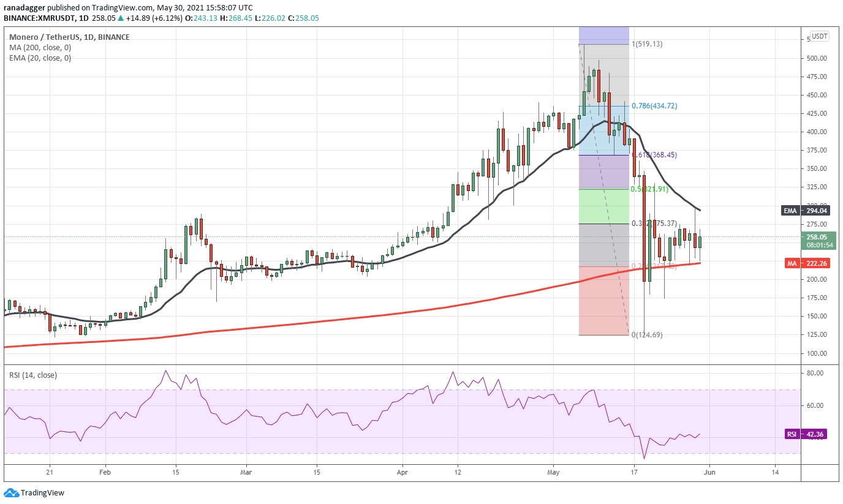Click the Fibonacci 0(124.69) level label
843x504 pixels.
[647, 335]
